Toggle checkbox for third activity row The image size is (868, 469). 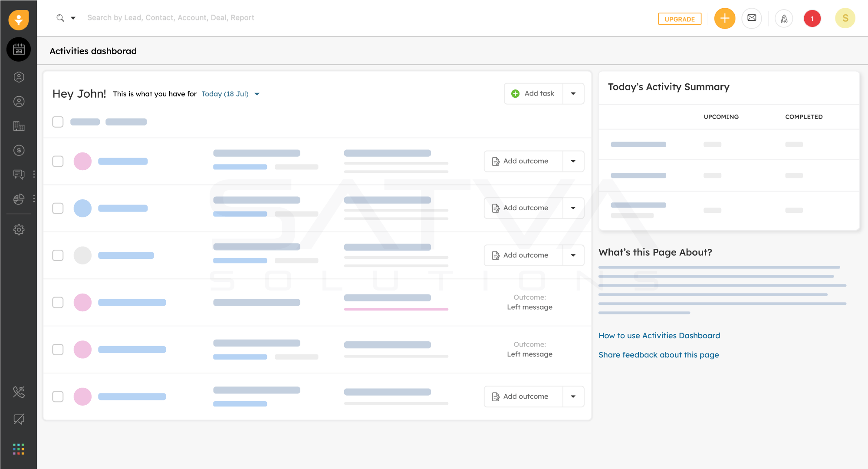tap(58, 255)
